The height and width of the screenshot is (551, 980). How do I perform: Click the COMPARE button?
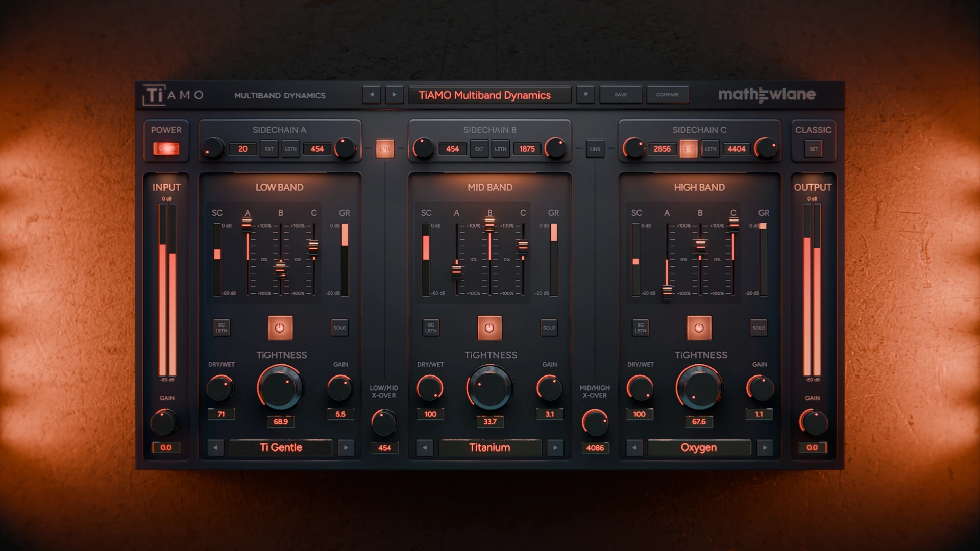[x=667, y=95]
